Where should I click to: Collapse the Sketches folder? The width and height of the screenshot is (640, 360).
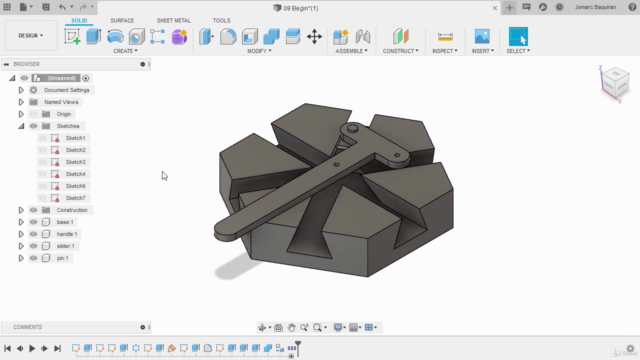pyautogui.click(x=21, y=126)
